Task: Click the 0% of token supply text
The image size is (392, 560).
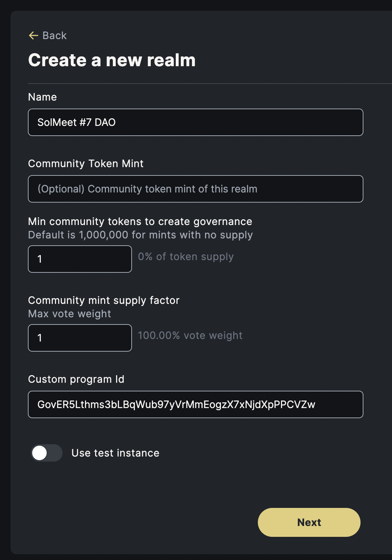Action: click(x=186, y=256)
